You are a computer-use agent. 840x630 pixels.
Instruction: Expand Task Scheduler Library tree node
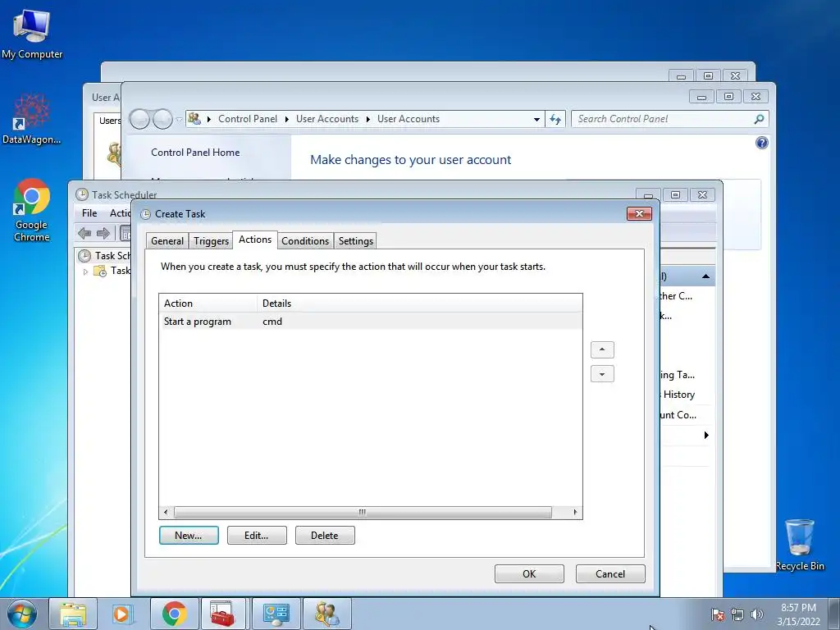click(85, 272)
